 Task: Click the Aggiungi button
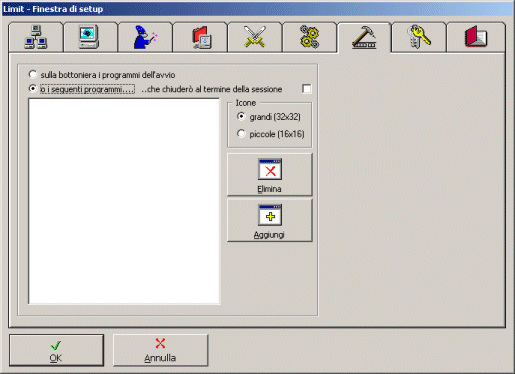(x=270, y=220)
